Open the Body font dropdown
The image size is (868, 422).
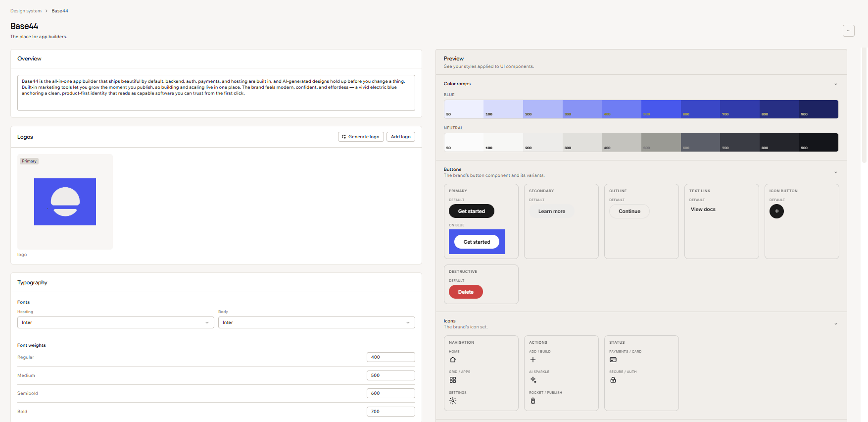(x=317, y=322)
